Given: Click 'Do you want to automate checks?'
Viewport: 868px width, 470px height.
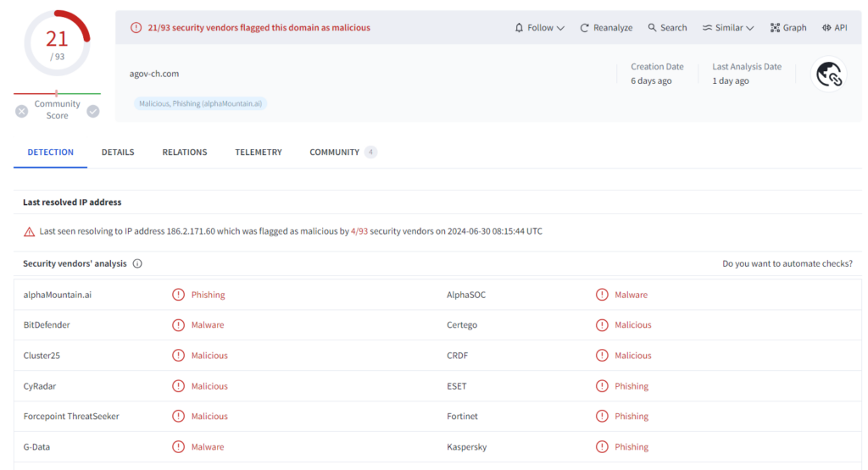Looking at the screenshot, I should click(x=787, y=263).
